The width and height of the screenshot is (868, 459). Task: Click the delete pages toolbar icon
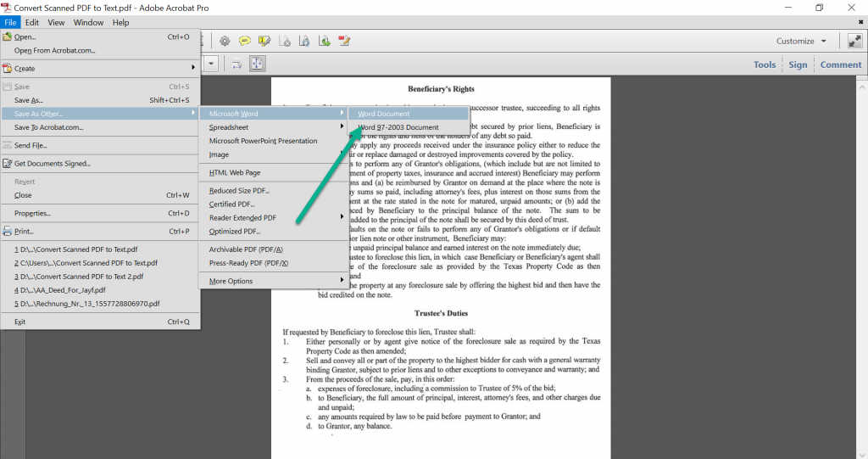click(285, 41)
